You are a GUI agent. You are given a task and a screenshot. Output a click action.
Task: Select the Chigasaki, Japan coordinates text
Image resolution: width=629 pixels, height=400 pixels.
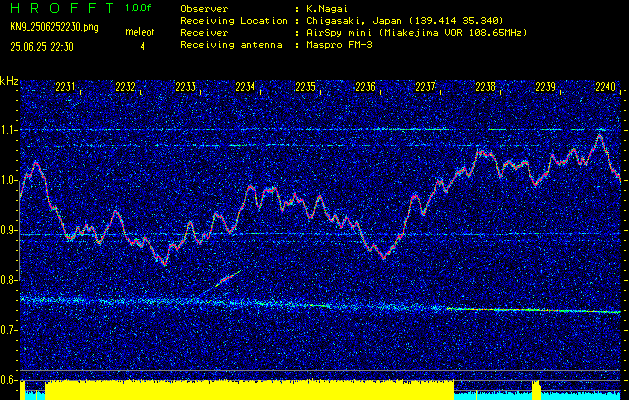tap(405, 20)
